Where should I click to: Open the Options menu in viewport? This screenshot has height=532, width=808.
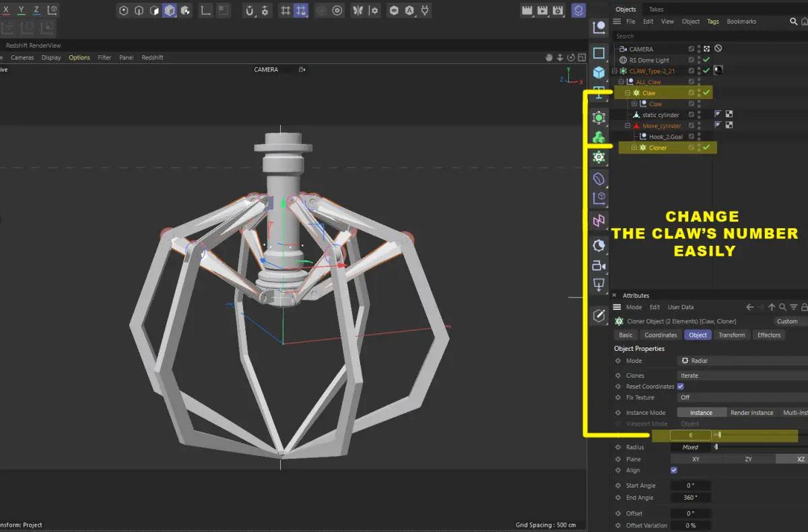[79, 58]
